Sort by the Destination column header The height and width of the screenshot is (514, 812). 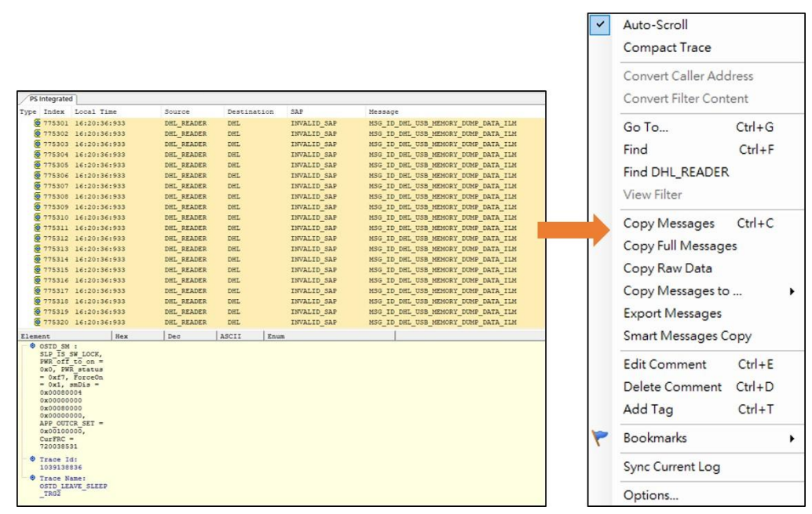(251, 111)
